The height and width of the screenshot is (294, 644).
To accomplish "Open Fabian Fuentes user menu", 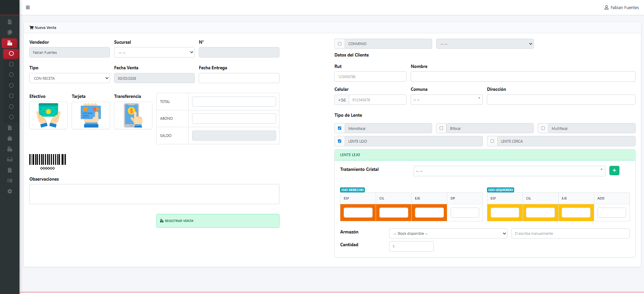I will [621, 7].
